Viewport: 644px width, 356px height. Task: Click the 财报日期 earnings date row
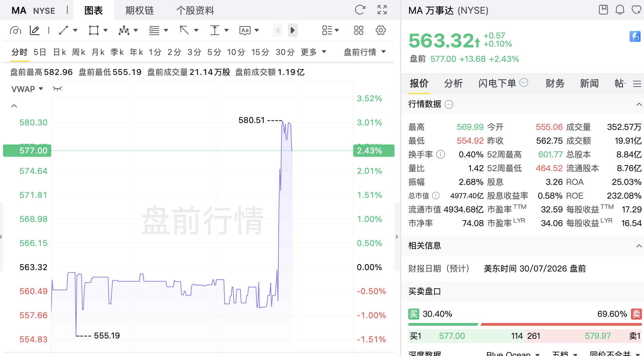(523, 269)
